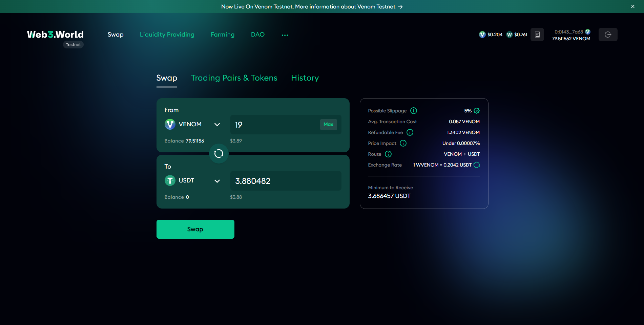Open Venom Testnet information banner link
The height and width of the screenshot is (325, 644).
(x=312, y=7)
